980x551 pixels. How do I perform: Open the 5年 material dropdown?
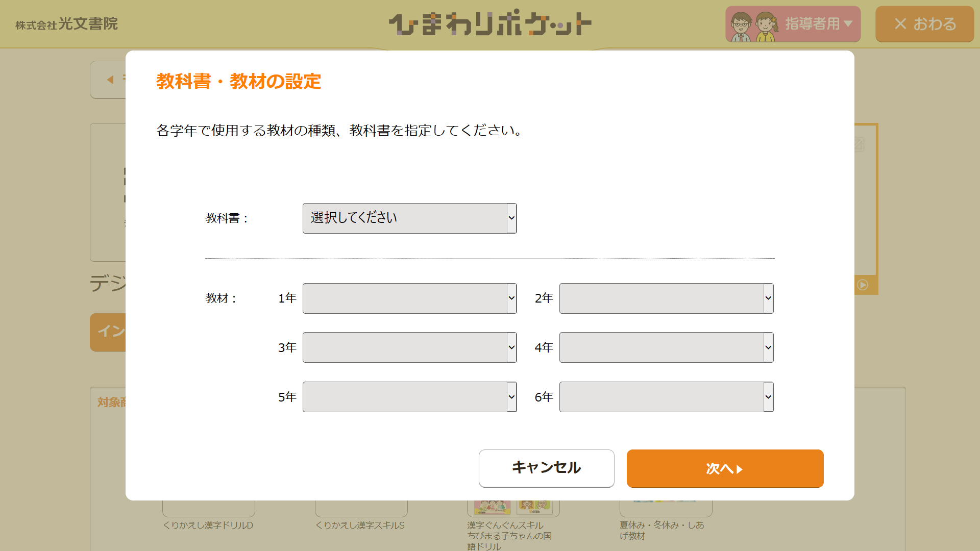[409, 397]
